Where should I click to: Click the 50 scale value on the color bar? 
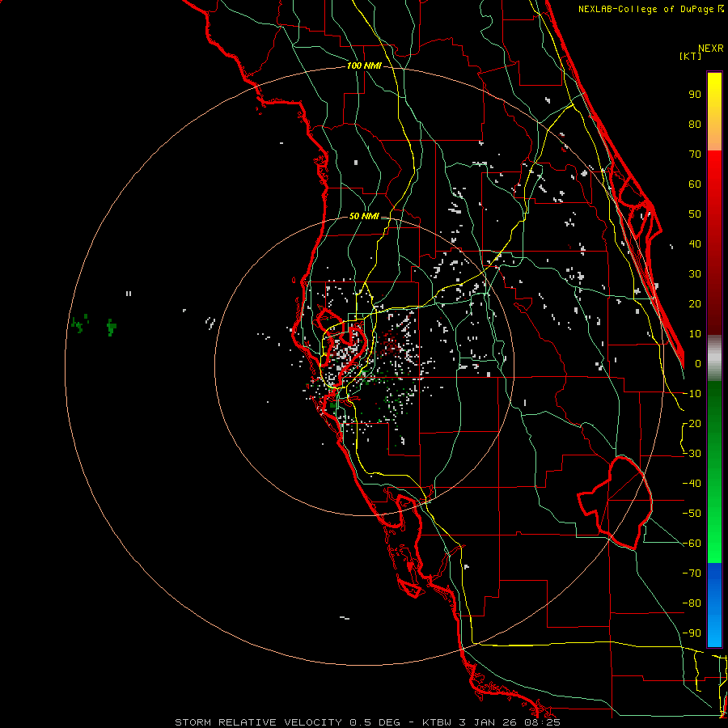pyautogui.click(x=695, y=214)
